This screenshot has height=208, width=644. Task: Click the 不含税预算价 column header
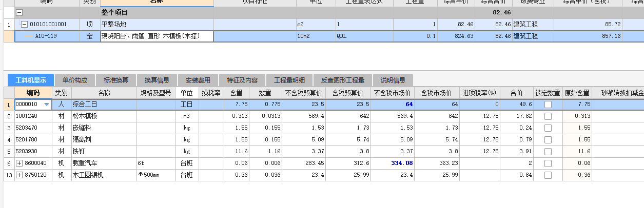coord(304,93)
